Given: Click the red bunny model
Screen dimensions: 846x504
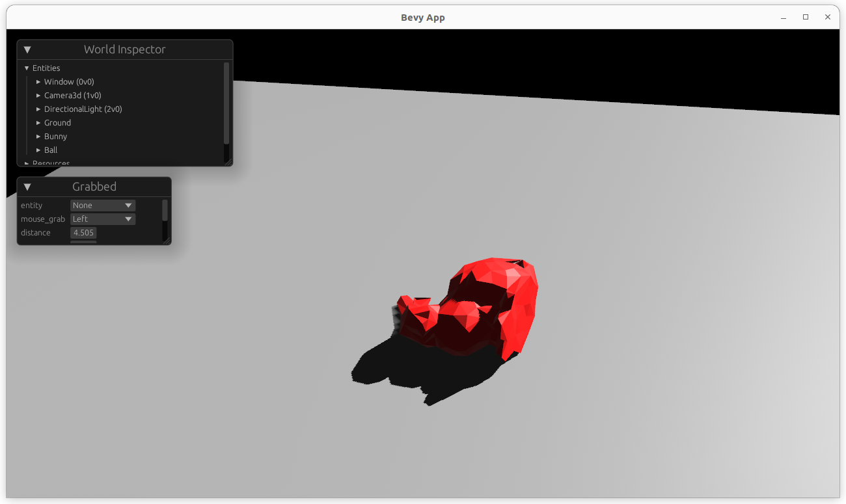Looking at the screenshot, I should click(469, 309).
